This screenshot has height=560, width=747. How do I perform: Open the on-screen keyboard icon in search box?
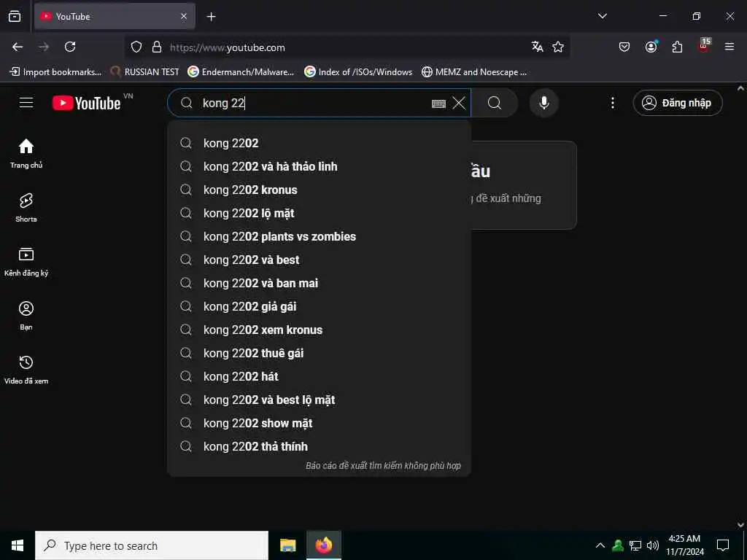438,104
